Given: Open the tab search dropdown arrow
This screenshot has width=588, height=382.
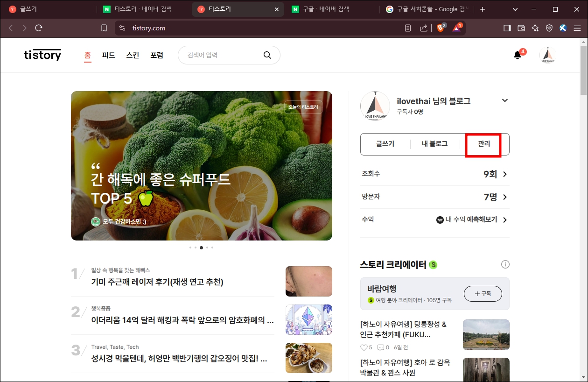Looking at the screenshot, I should coord(515,9).
